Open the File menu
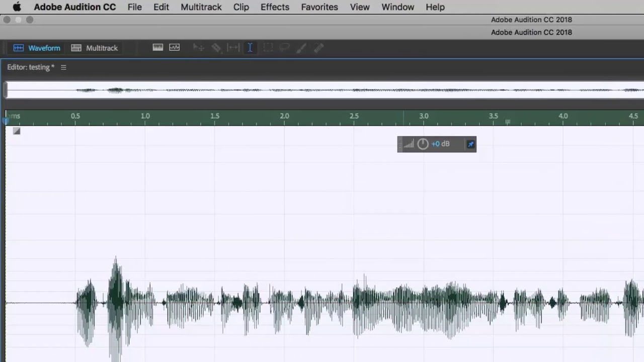 [x=134, y=7]
